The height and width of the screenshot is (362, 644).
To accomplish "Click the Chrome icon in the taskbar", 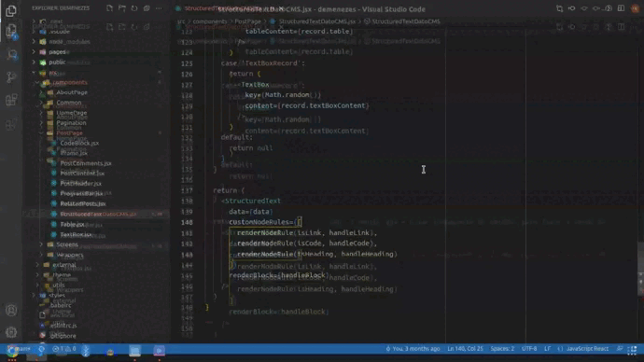I will click(12, 352).
